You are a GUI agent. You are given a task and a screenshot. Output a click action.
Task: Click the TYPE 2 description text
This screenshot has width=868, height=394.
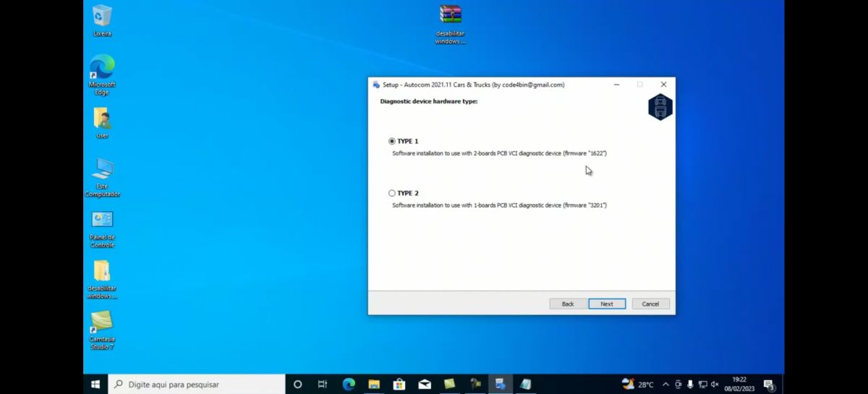499,206
